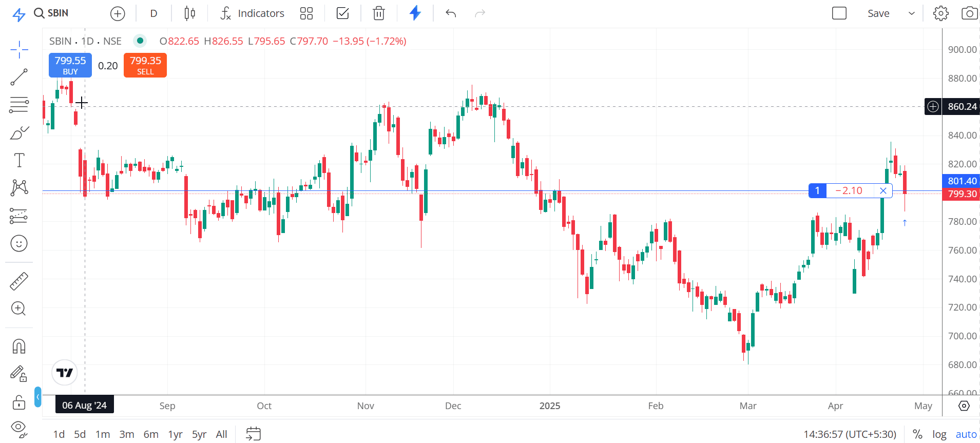Redo the last chart action

click(480, 13)
